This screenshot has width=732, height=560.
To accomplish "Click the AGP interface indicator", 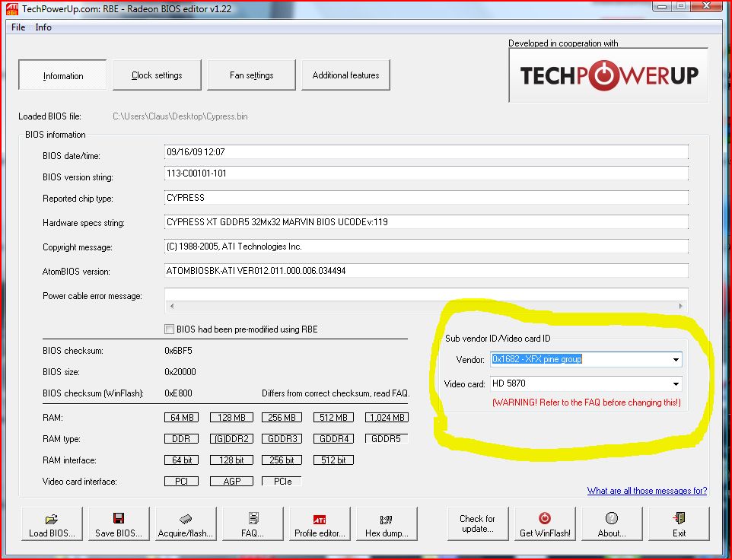I will [231, 481].
